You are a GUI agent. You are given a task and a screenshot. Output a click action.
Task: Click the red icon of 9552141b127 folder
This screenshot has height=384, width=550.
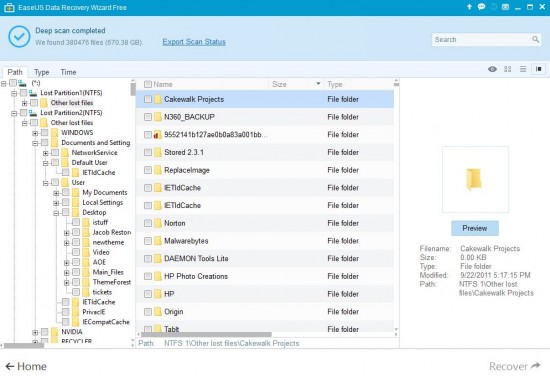click(x=158, y=135)
